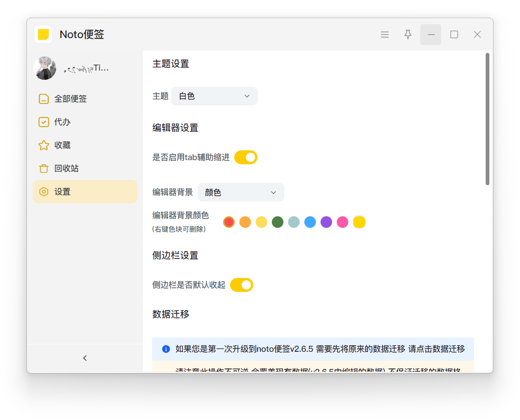Click the user profile name text
The height and width of the screenshot is (420, 520).
click(x=86, y=69)
